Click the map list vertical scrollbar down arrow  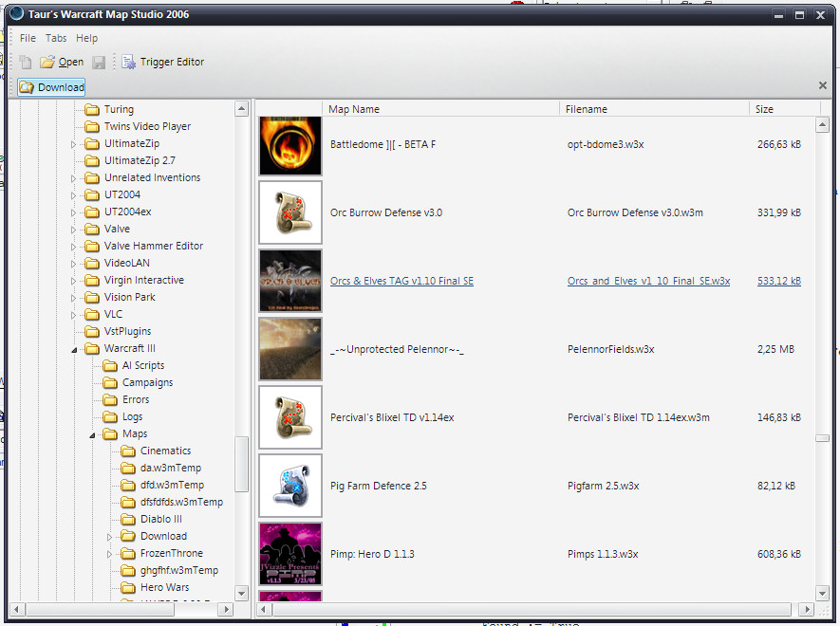click(822, 592)
